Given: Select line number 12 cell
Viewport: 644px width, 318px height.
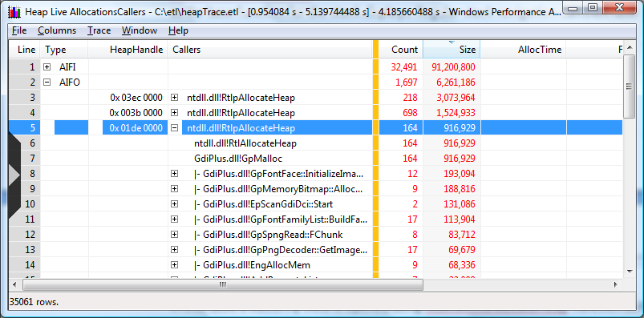Looking at the screenshot, I should tap(25, 234).
